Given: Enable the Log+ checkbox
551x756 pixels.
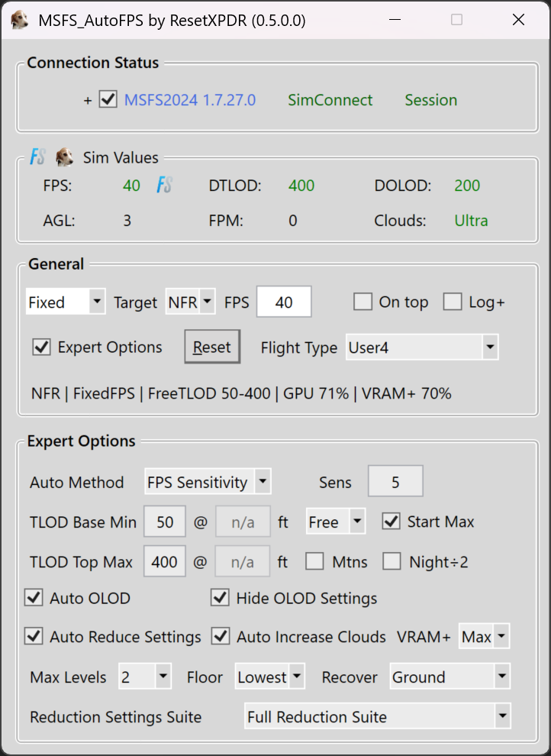Looking at the screenshot, I should click(453, 302).
